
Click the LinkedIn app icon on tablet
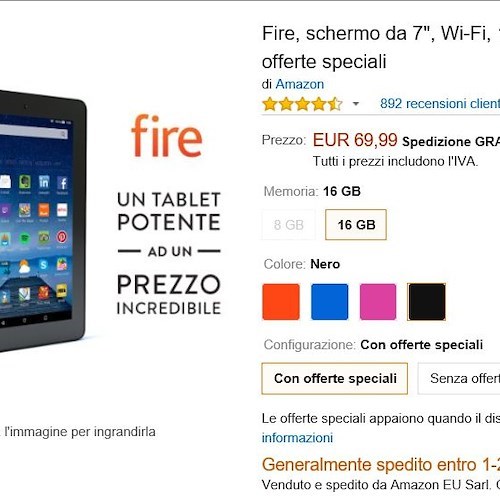(44, 182)
